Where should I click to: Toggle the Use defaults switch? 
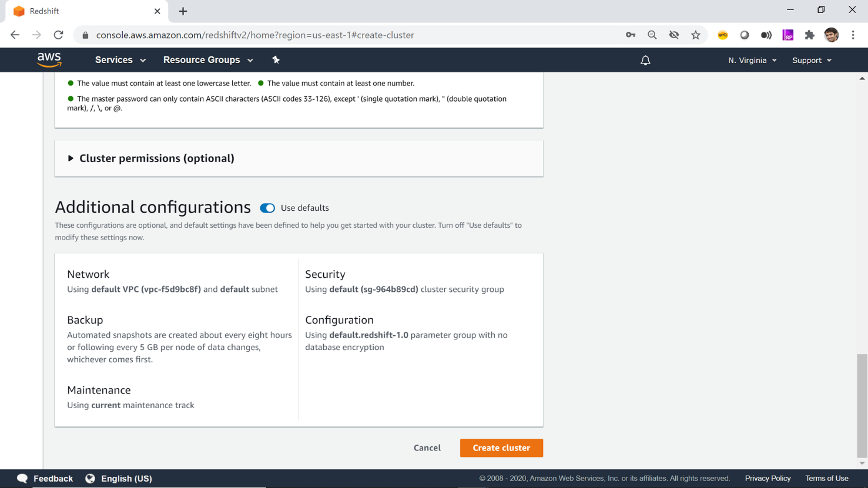267,208
